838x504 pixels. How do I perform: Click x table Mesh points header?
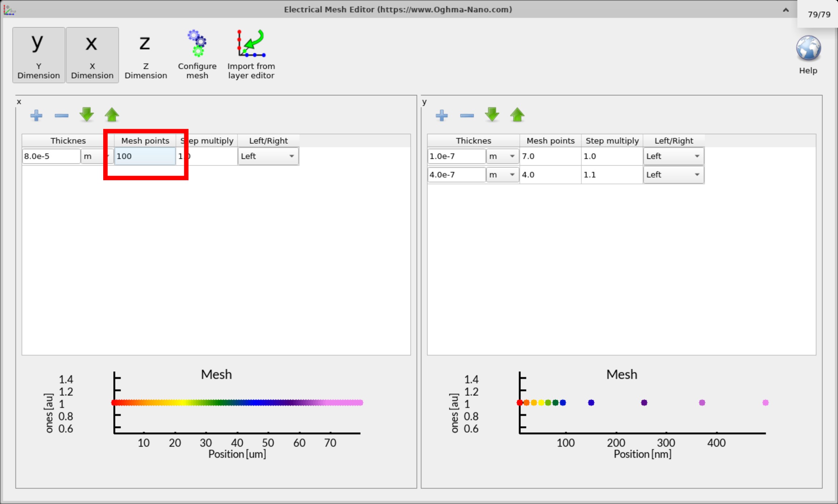click(x=145, y=141)
